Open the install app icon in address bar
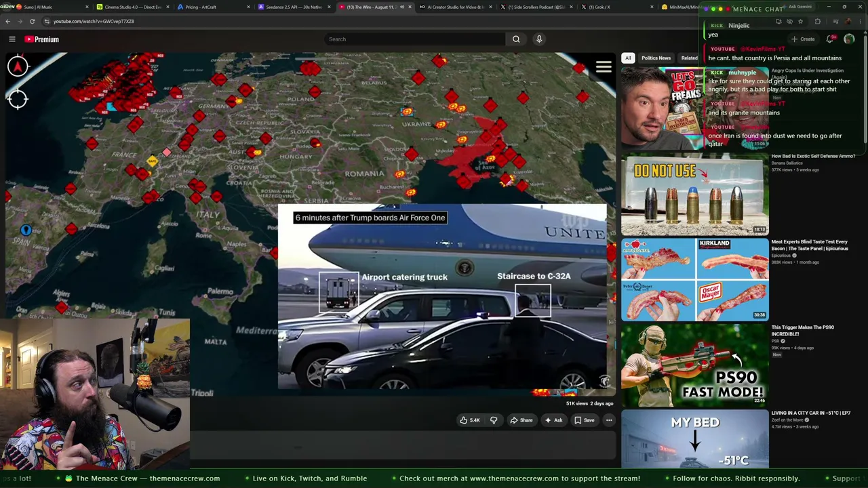Image resolution: width=868 pixels, height=488 pixels. tap(778, 21)
